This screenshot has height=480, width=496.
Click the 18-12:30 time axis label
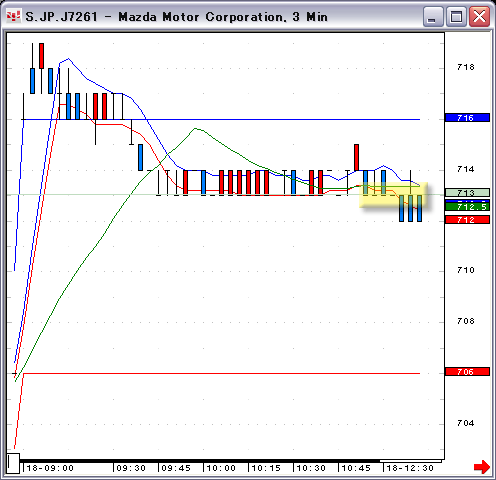(410, 468)
